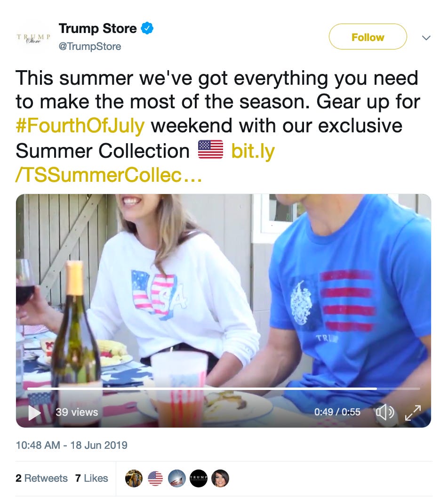Image resolution: width=448 pixels, height=502 pixels.
Task: Click the black TRUMP circle avatar
Action: (x=199, y=478)
